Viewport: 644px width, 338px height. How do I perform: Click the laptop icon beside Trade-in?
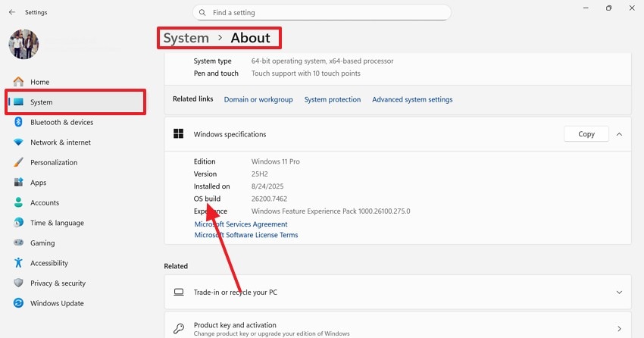[x=179, y=292]
